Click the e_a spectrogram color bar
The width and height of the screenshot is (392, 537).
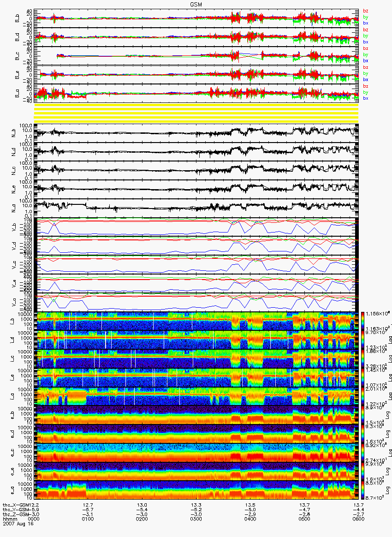pyautogui.click(x=363, y=491)
